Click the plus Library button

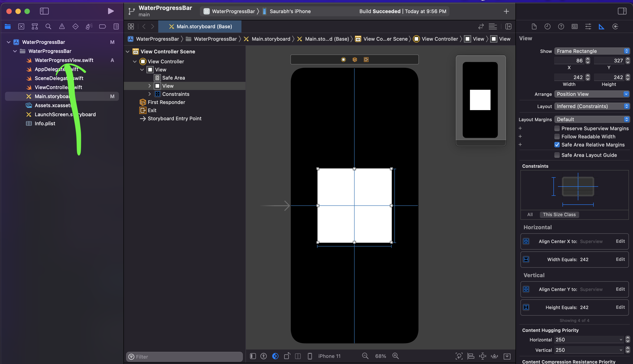pos(506,11)
